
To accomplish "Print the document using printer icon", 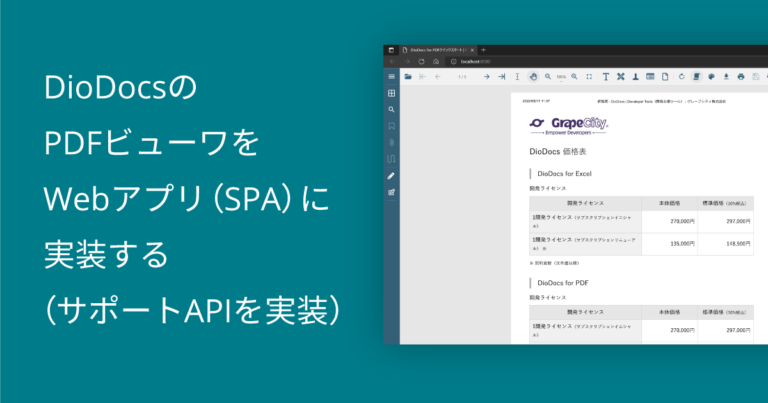I will pyautogui.click(x=741, y=77).
